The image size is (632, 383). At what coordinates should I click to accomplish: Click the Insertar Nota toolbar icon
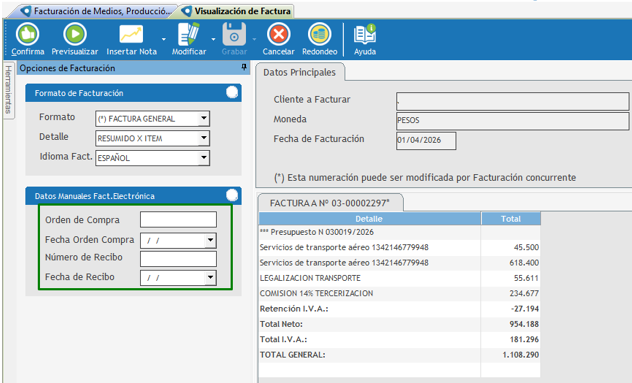131,34
